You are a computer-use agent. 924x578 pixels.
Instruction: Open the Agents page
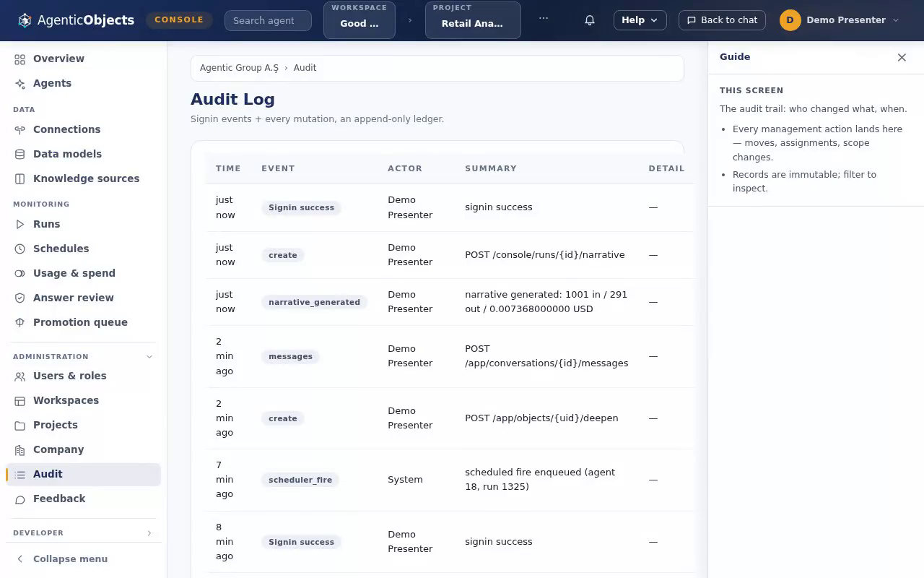click(84, 83)
